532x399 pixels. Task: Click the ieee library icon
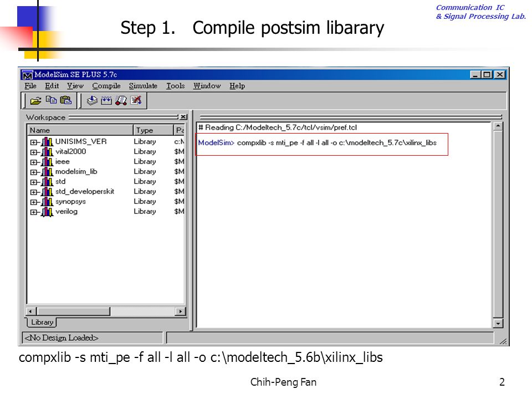point(47,162)
